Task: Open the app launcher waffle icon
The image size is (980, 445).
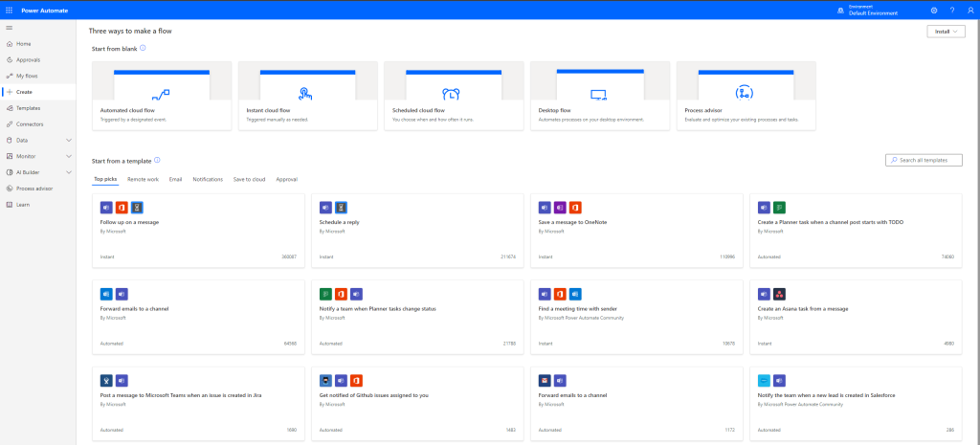Action: point(9,11)
